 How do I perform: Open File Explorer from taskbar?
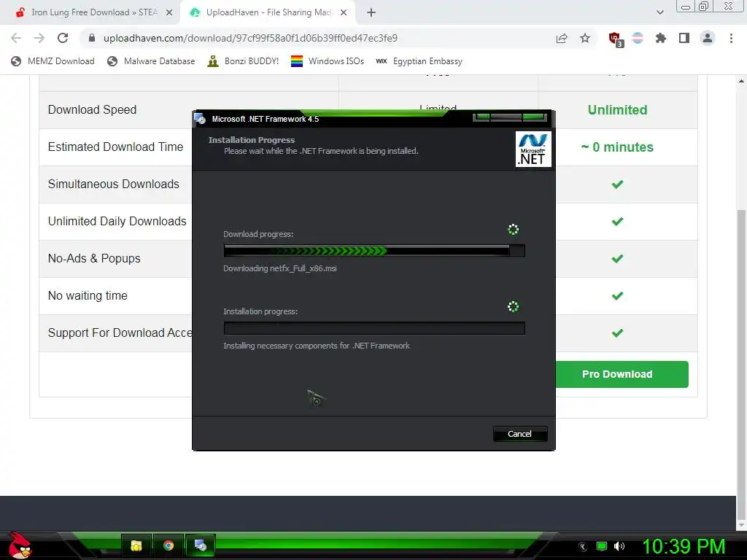pos(136,545)
